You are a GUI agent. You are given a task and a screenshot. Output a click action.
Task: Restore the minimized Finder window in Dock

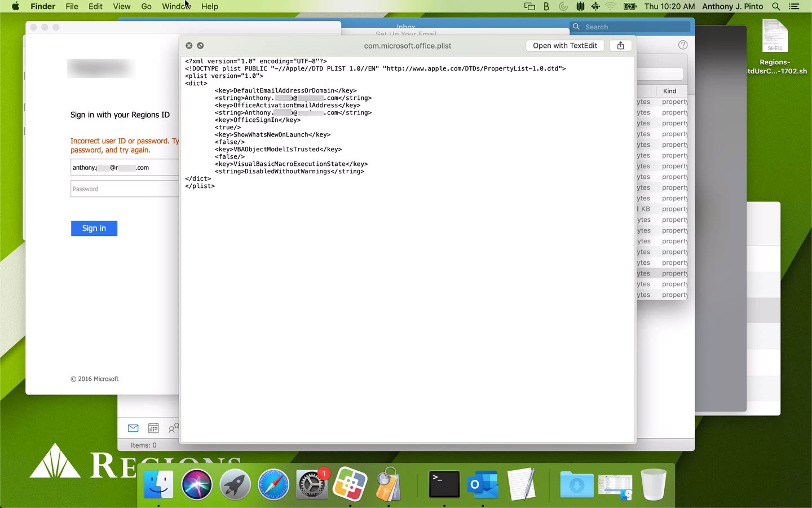(615, 487)
